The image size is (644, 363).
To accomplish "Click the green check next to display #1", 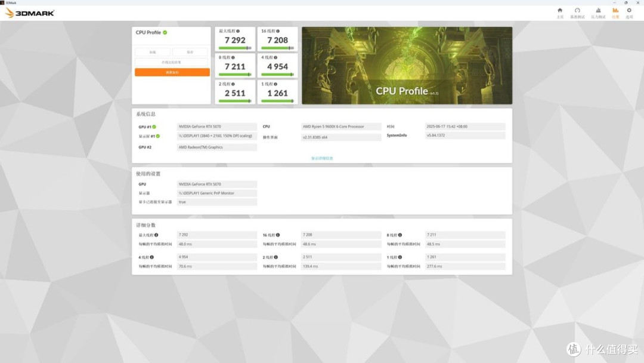I will point(157,136).
